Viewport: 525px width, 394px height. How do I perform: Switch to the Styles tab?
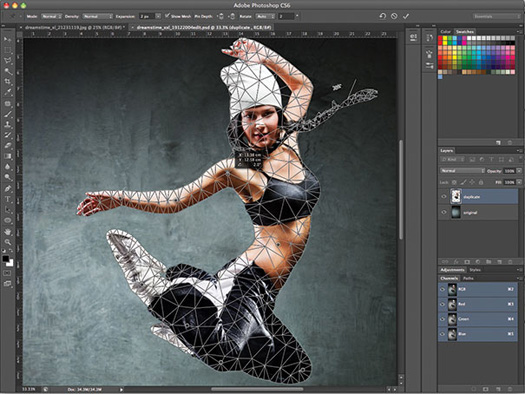[x=475, y=270]
